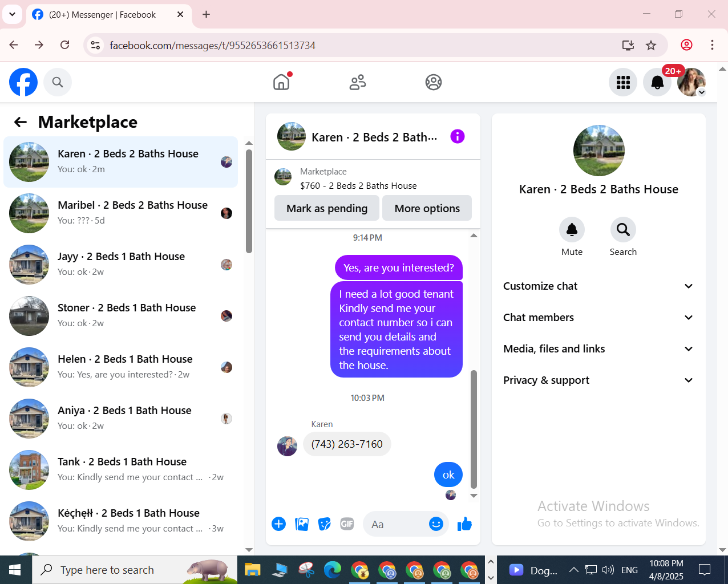
Task: Open a new browser tab
Action: pos(207,14)
